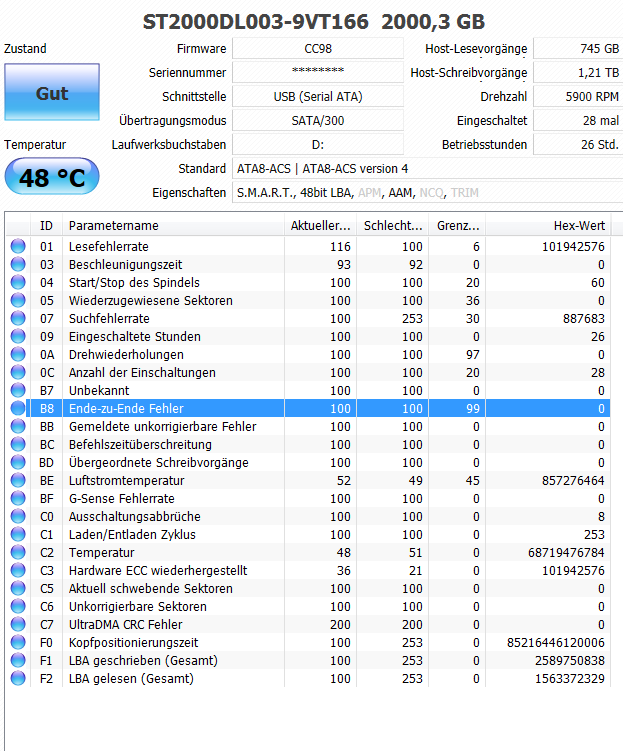Select the Anzahl der Einschaltungen row name

click(x=142, y=372)
